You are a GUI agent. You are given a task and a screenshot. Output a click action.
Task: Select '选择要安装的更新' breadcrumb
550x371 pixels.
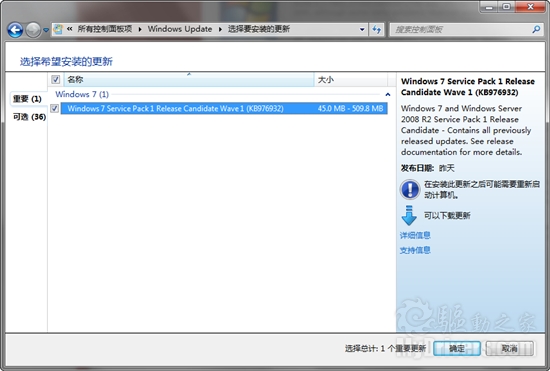pyautogui.click(x=259, y=29)
